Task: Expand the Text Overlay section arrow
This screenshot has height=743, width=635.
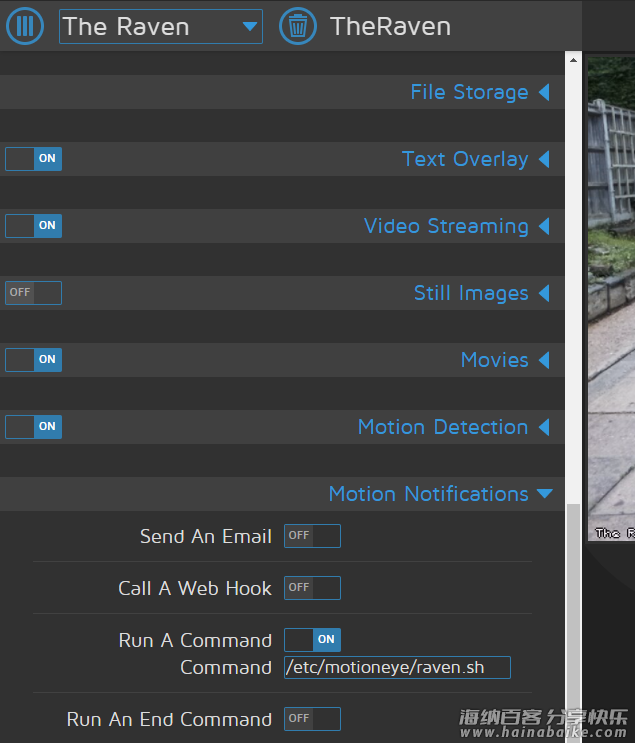Action: pyautogui.click(x=544, y=159)
